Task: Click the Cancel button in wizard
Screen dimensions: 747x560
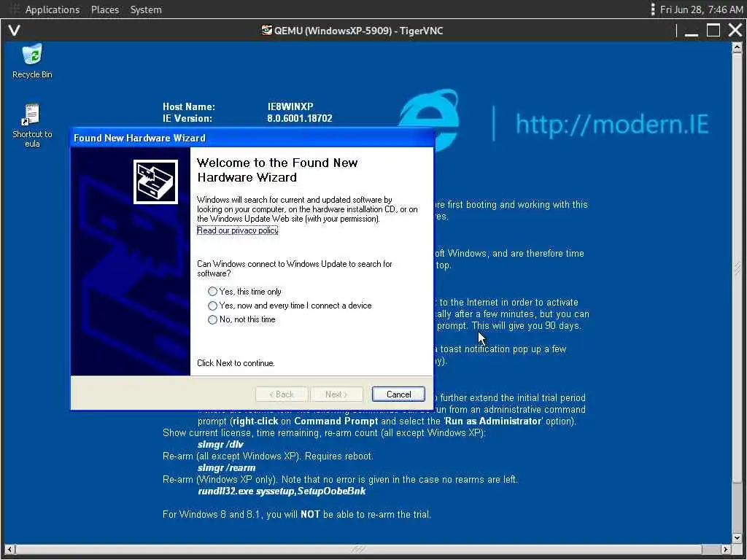Action: 398,394
